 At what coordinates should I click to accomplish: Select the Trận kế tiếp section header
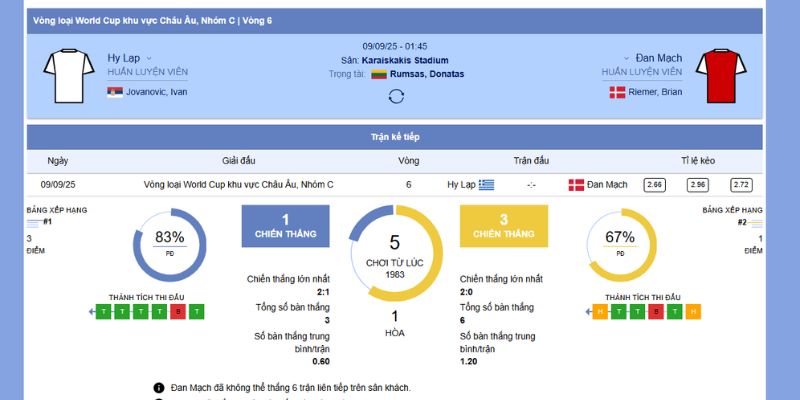coord(395,137)
